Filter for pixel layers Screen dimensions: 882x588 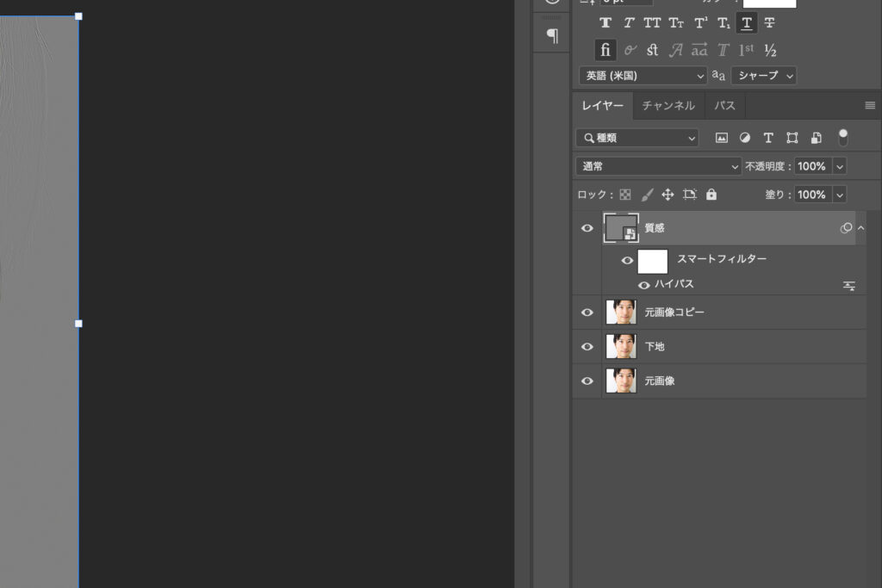pyautogui.click(x=721, y=138)
